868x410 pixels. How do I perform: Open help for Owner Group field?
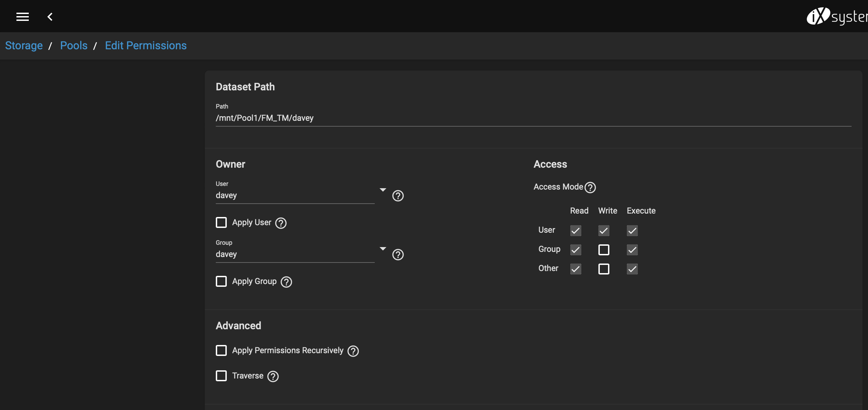[398, 255]
